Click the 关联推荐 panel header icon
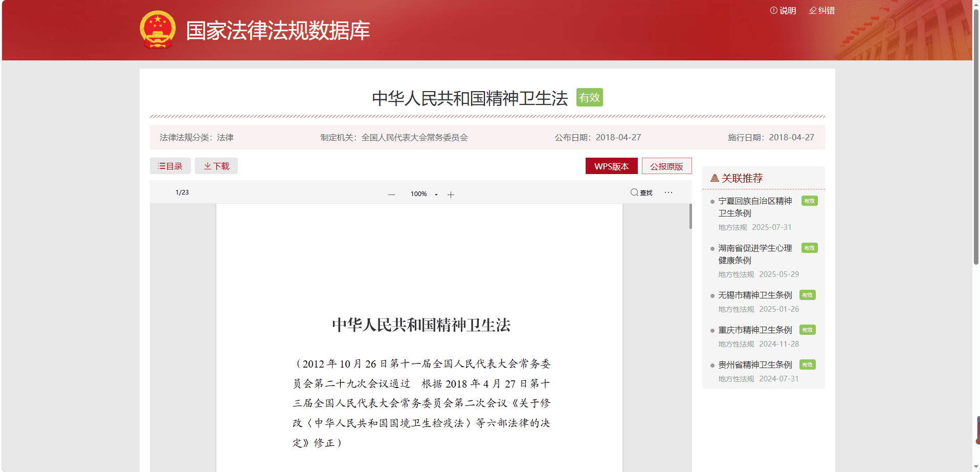 [715, 178]
